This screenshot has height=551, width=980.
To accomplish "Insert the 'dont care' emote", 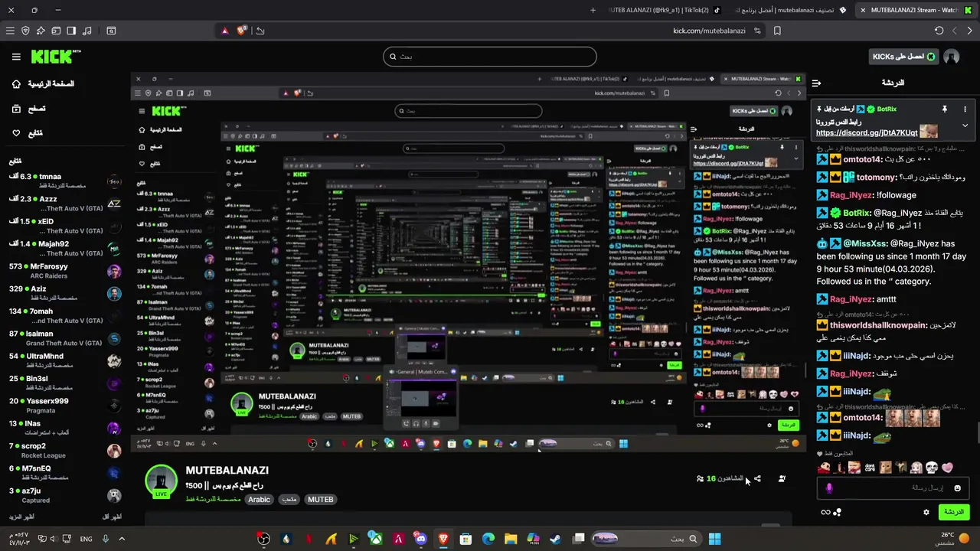I will tap(870, 468).
